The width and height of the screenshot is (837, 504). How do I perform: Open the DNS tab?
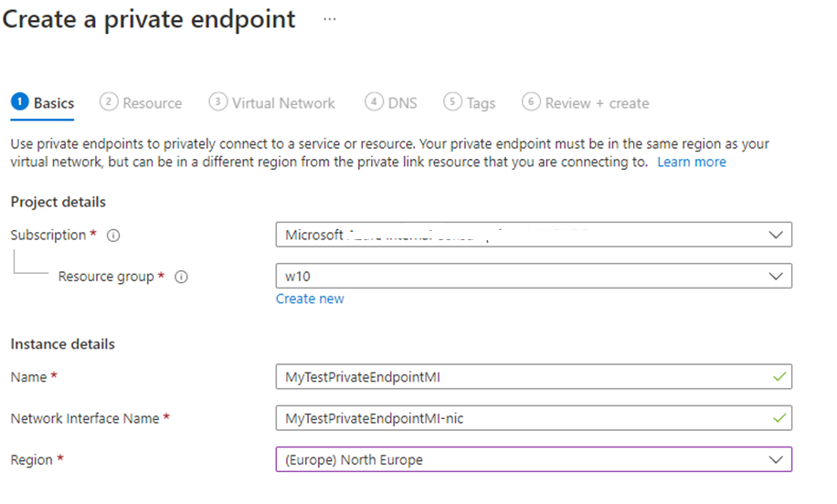(402, 103)
